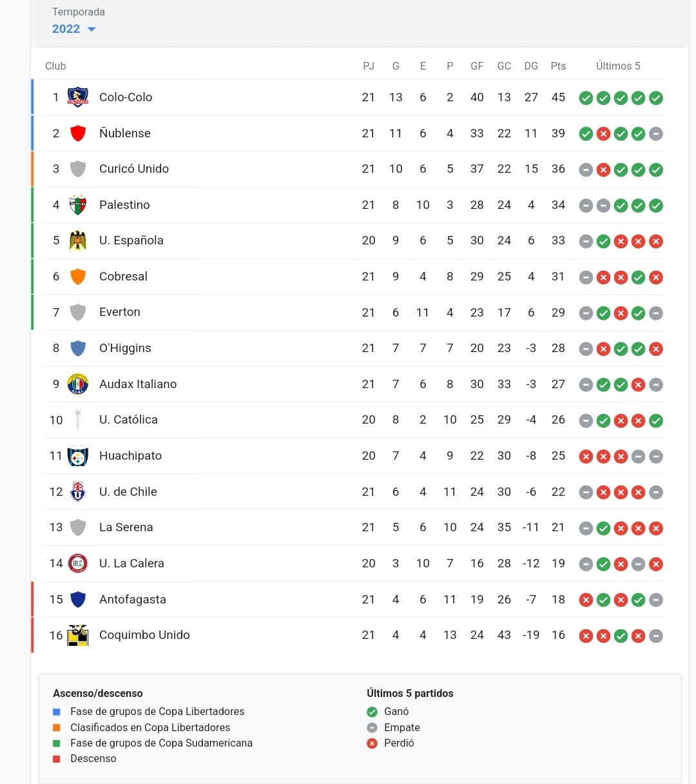
Task: Click the Audax Italiano round crest
Action: [x=78, y=384]
